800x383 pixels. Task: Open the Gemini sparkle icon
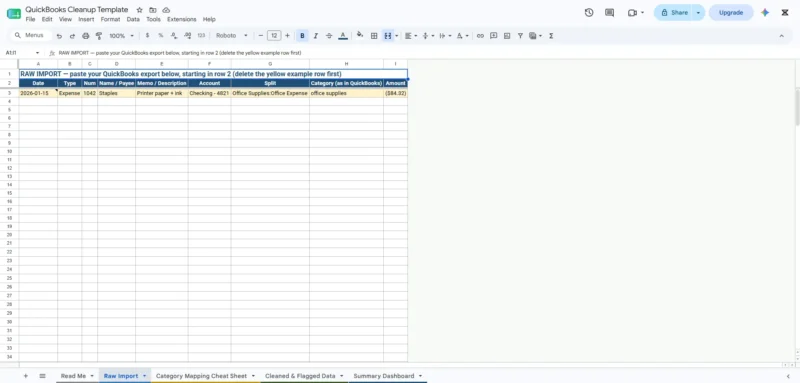(x=765, y=13)
